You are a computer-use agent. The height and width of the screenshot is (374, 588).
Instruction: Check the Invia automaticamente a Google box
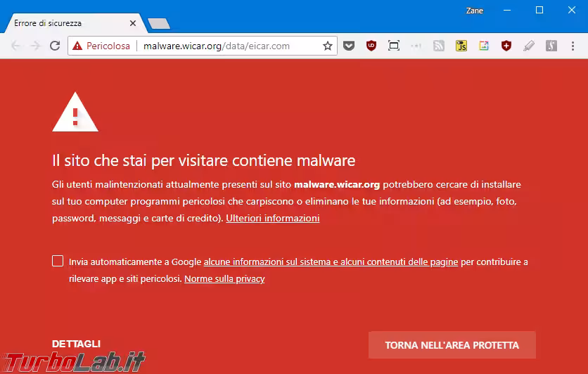tap(58, 261)
